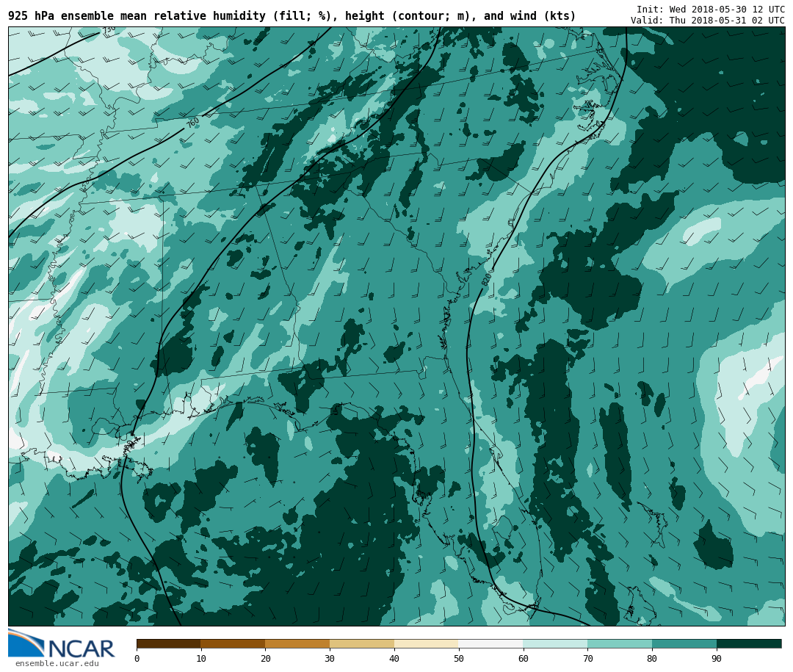Click the NCAR logo
This screenshot has width=793, height=672.
pos(62,643)
